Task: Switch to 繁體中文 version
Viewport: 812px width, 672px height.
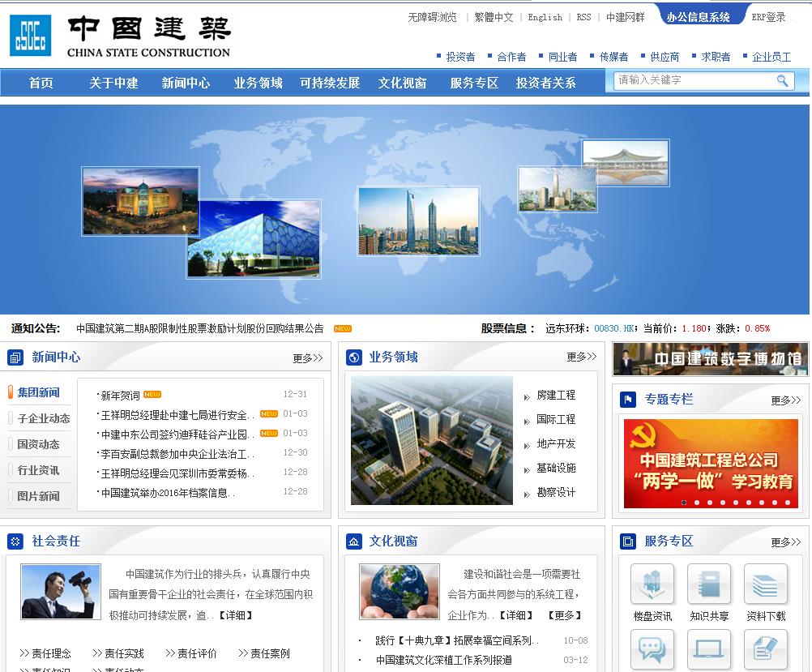Action: pyautogui.click(x=494, y=17)
